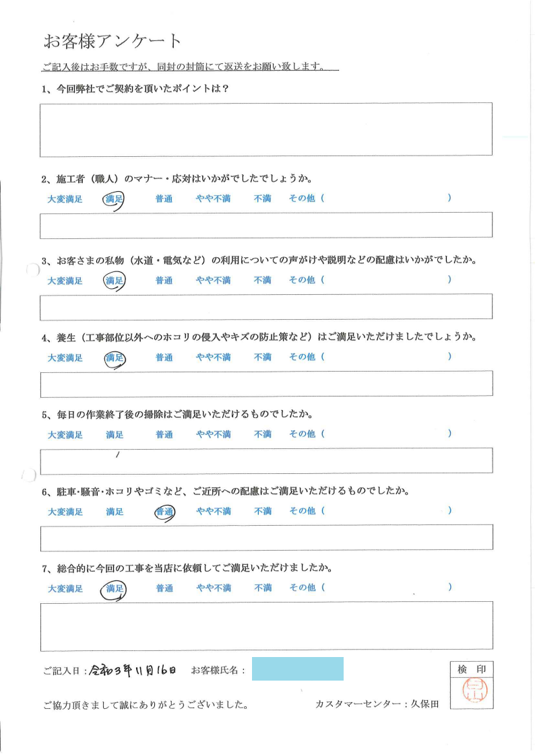Click the blue masked customer name field
Screen dimensions: 535x756
point(297,668)
